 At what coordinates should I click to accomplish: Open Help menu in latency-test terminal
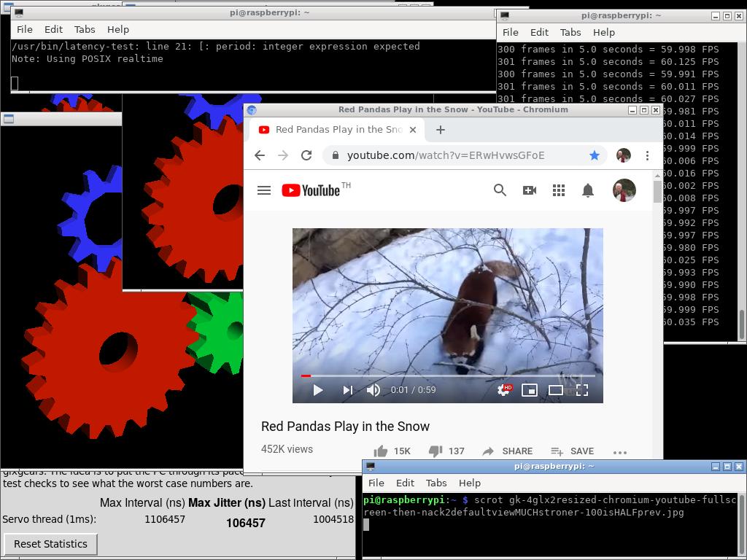118,29
